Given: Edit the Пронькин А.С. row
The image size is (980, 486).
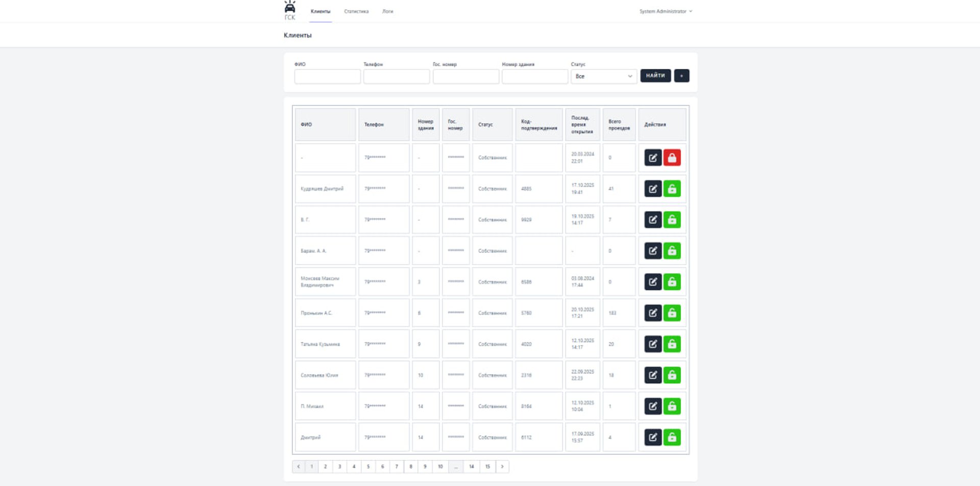Looking at the screenshot, I should click(x=653, y=313).
